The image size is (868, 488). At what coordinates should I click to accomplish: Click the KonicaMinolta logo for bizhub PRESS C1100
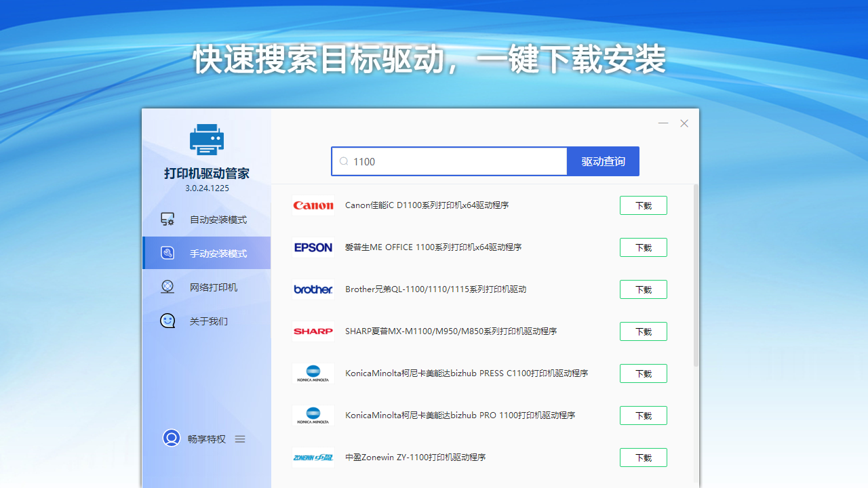coord(313,373)
